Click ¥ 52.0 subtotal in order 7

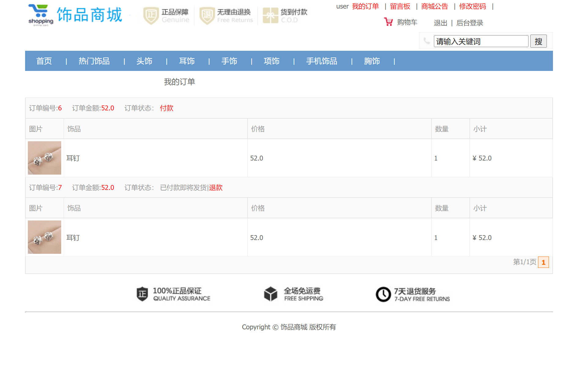click(x=482, y=238)
